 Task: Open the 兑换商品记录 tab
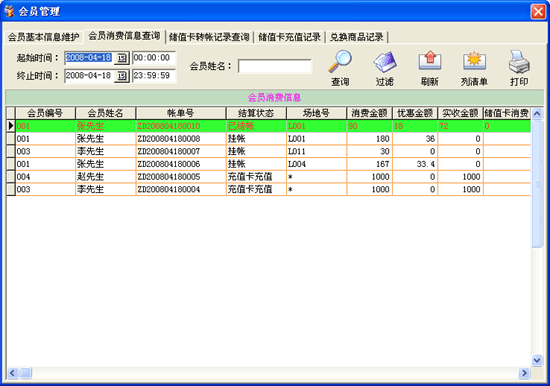point(357,37)
